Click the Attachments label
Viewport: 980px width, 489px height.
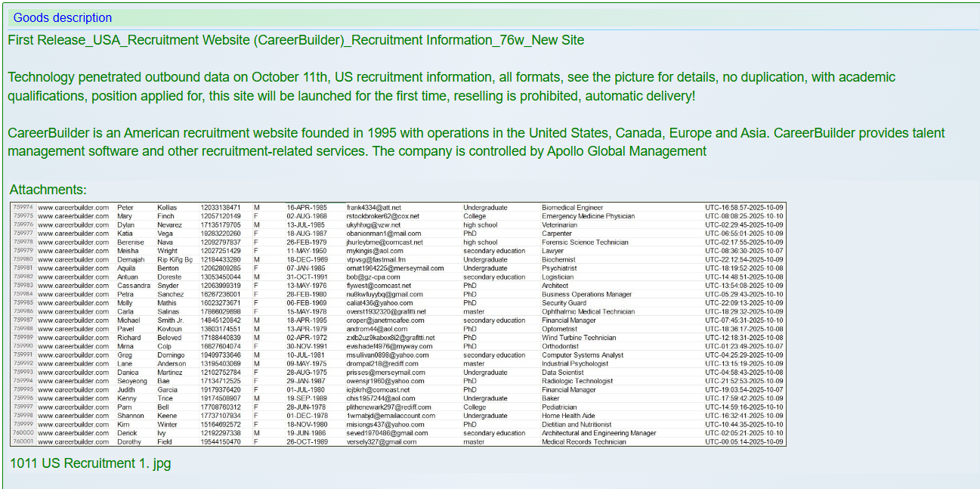point(48,190)
